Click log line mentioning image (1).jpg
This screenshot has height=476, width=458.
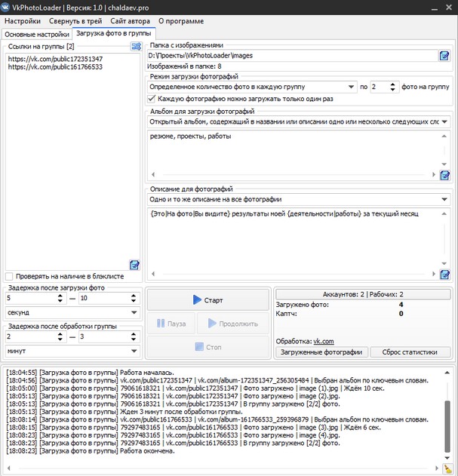(x=195, y=388)
